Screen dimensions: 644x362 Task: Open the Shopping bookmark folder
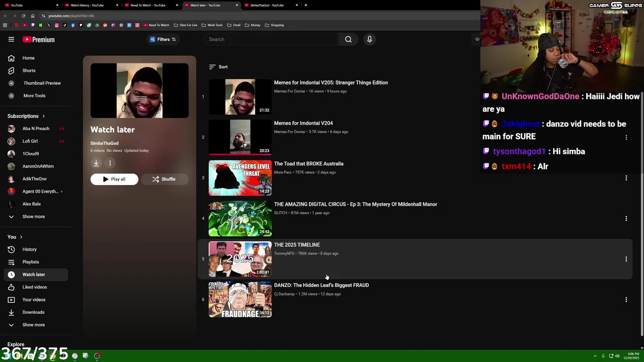coord(274,25)
